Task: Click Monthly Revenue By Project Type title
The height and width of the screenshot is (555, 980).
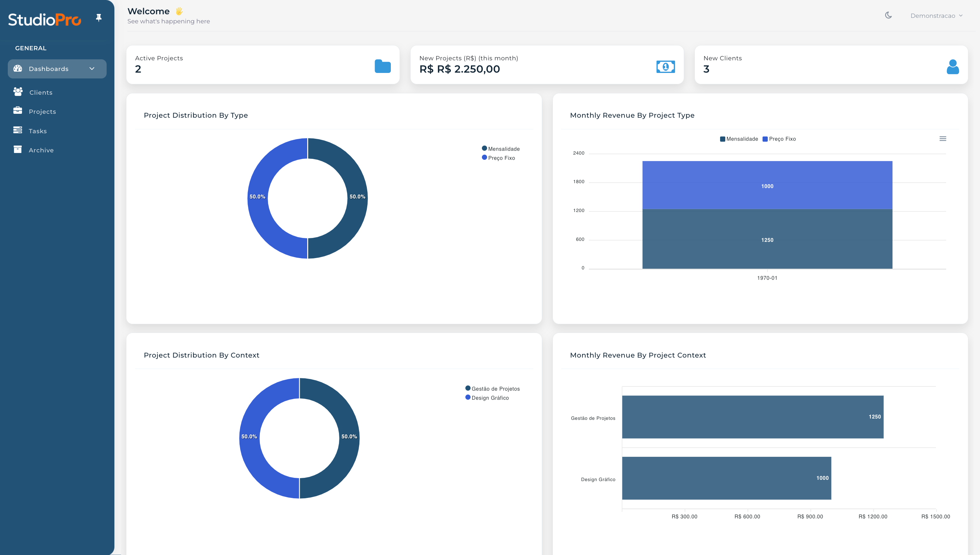Action: click(x=632, y=115)
